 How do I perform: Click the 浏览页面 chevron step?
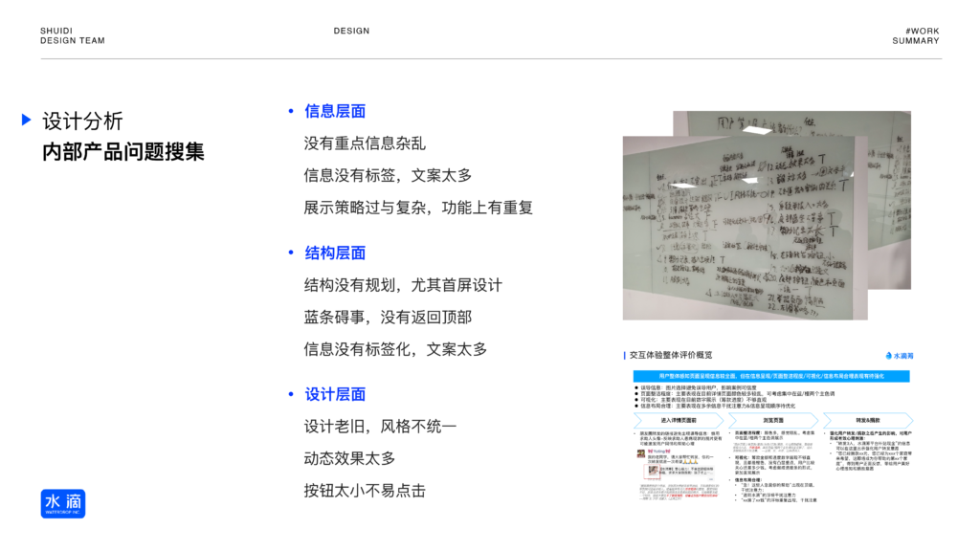[x=771, y=420]
